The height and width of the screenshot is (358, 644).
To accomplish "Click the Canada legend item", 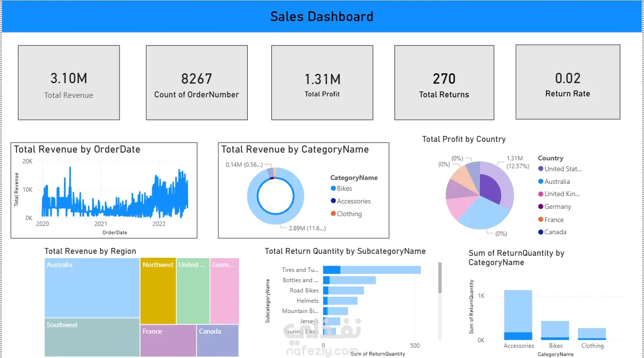I will [552, 232].
